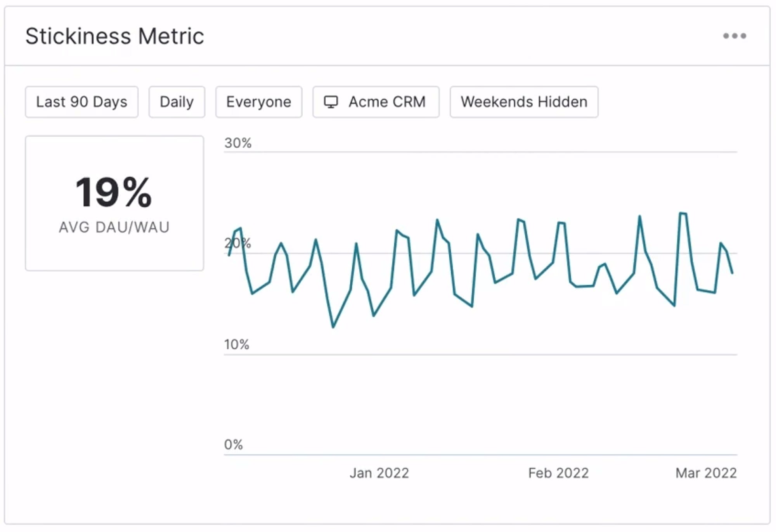Open the three-dot widget options menu

pos(734,36)
